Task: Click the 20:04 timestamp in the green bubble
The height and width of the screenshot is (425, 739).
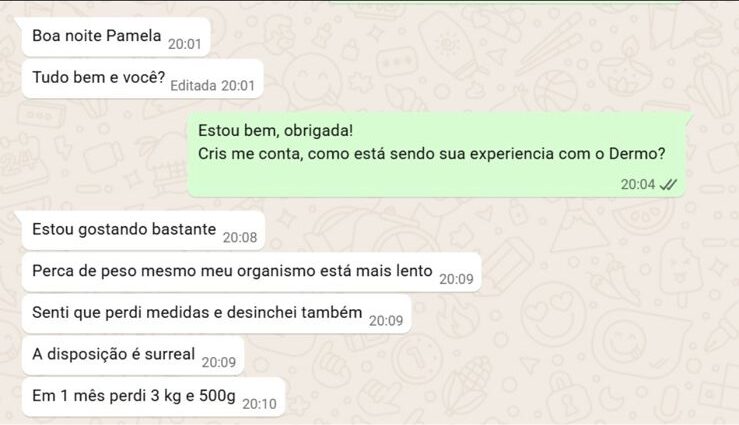Action: pyautogui.click(x=638, y=184)
